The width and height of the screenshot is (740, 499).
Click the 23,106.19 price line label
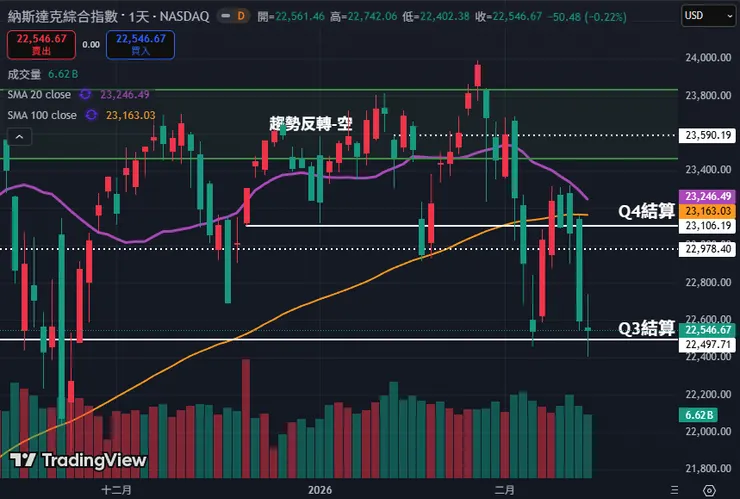click(x=708, y=226)
